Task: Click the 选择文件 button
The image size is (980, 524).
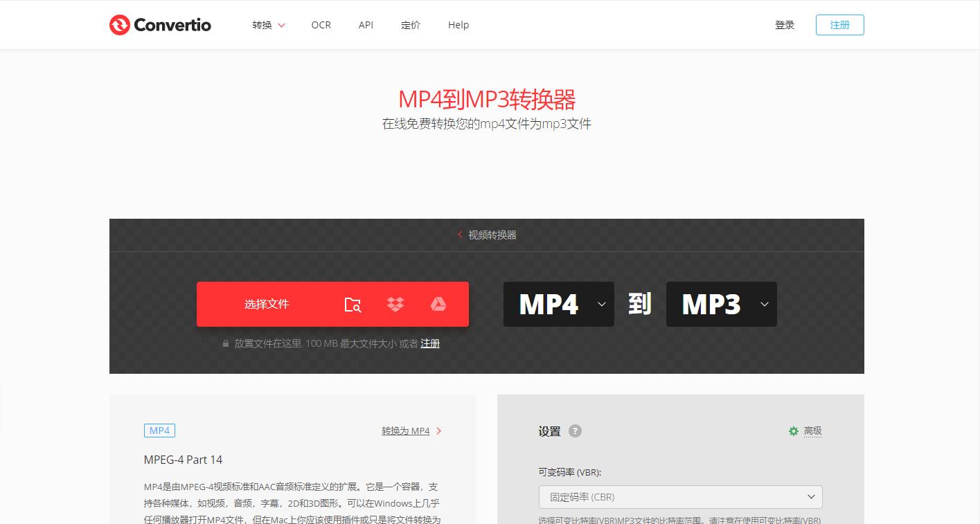Action: click(x=267, y=304)
